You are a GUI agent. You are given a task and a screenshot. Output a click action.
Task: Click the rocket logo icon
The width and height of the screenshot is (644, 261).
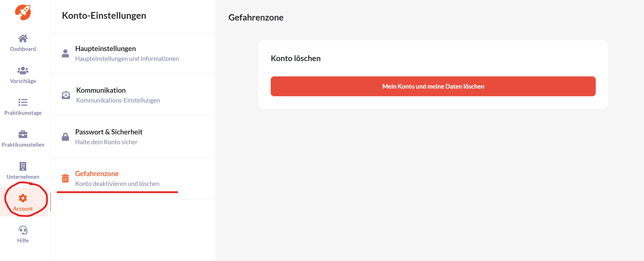23,12
